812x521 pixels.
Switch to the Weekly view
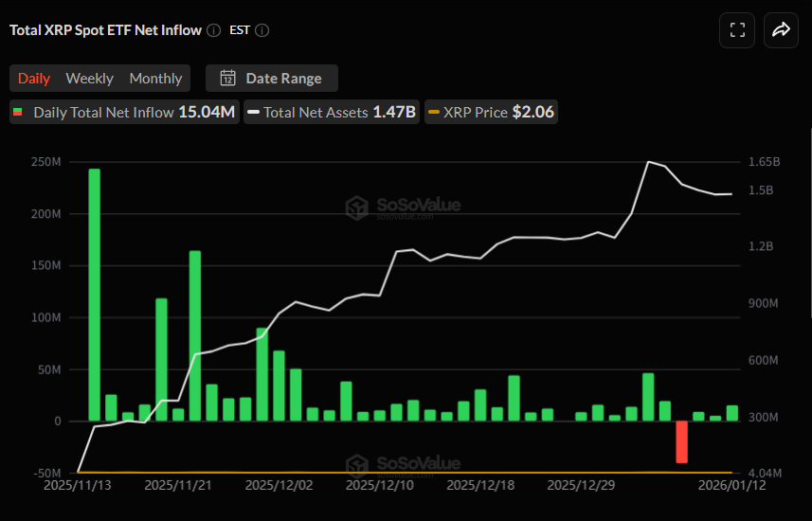(x=89, y=79)
